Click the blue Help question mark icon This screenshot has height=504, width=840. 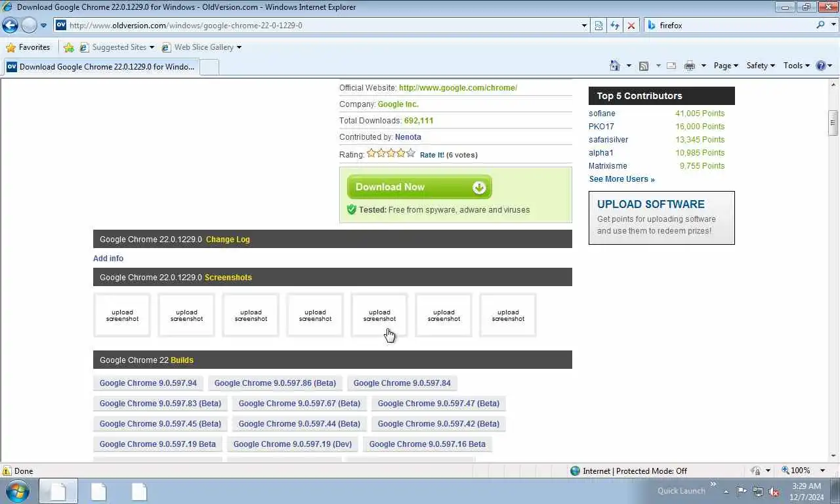(x=820, y=66)
